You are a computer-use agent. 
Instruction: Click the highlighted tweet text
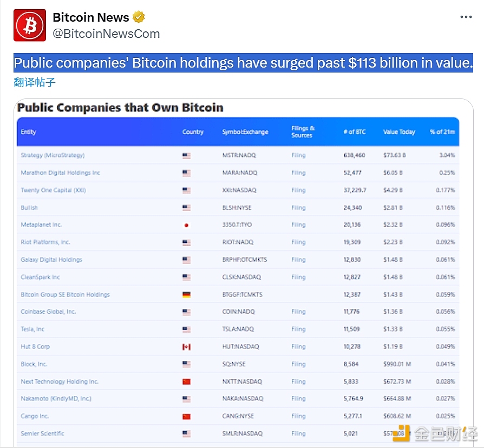pyautogui.click(x=243, y=63)
